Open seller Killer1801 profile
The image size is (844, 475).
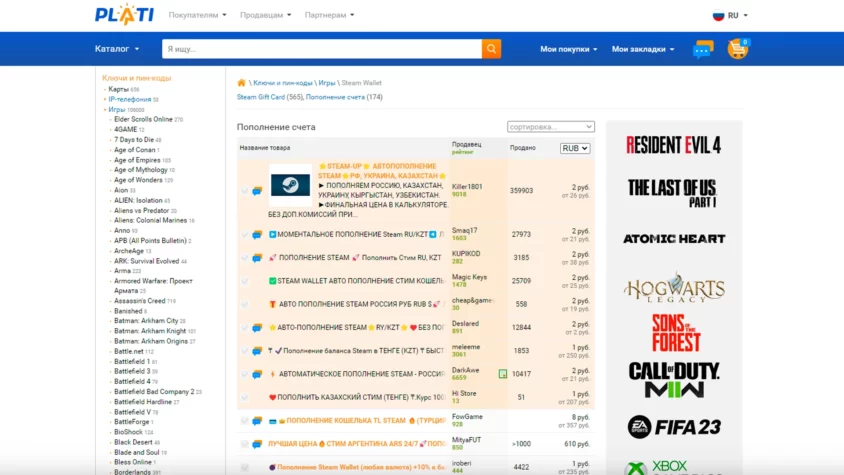point(467,186)
